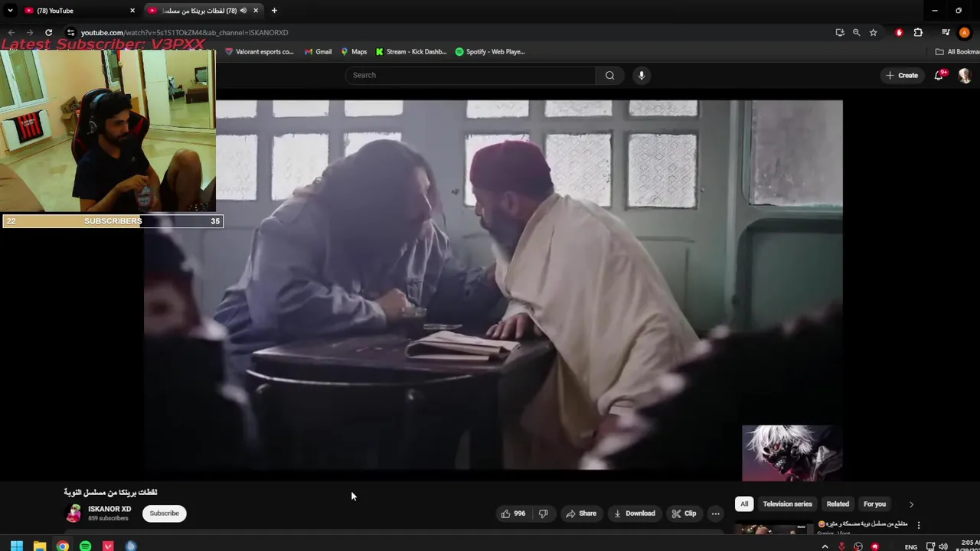
Task: Share this video
Action: pos(581,514)
